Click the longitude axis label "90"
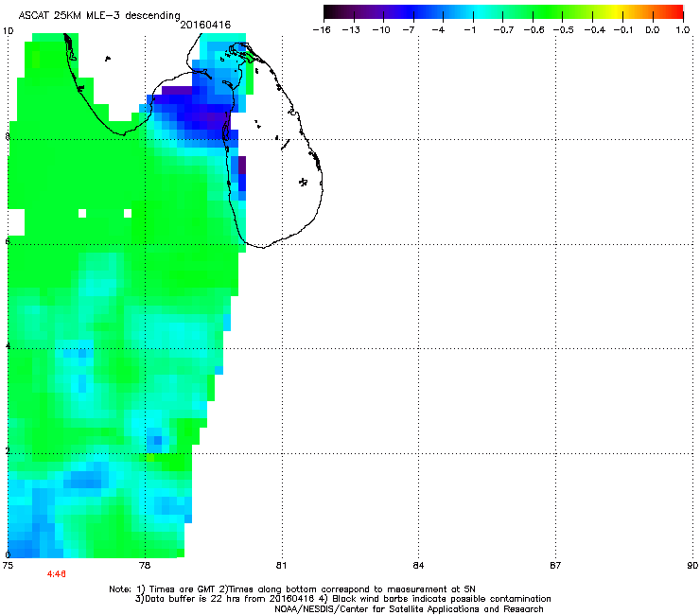700x615 pixels. click(692, 566)
